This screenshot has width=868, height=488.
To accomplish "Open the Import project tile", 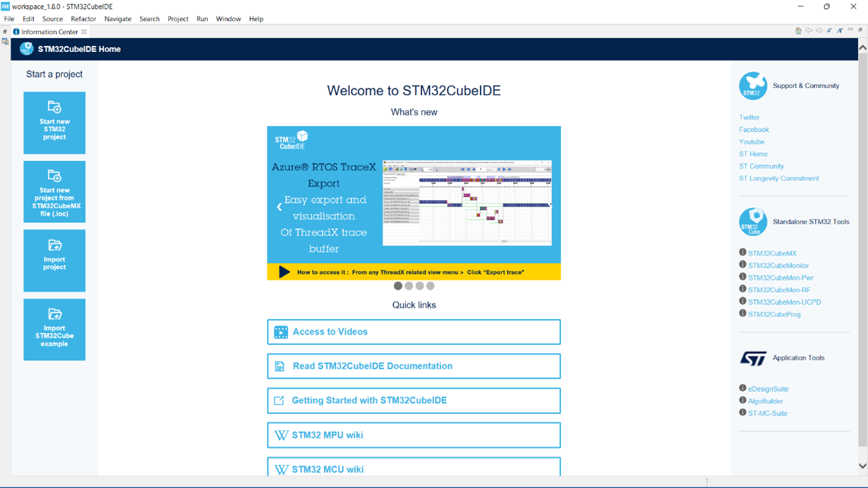I will click(x=54, y=260).
